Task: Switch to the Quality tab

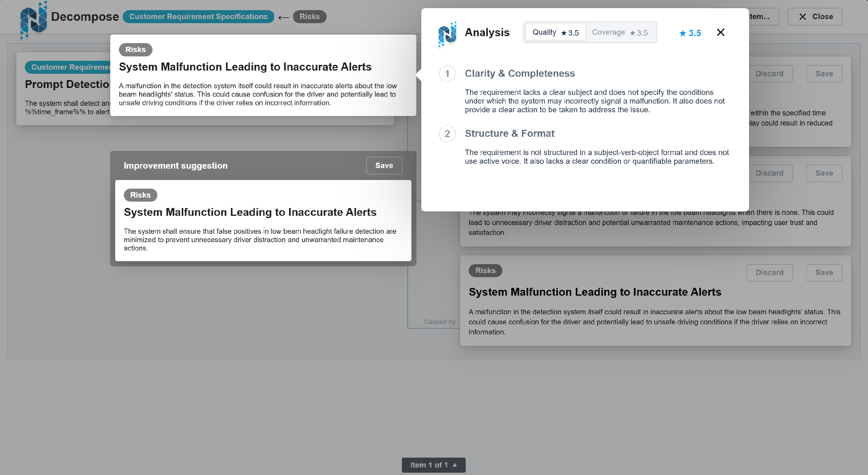Action: coord(555,32)
